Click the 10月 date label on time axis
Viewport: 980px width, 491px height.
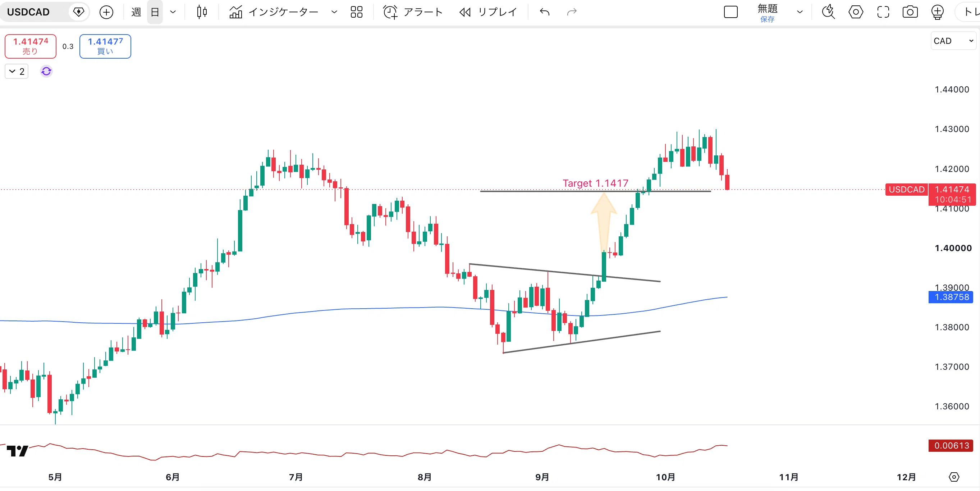point(665,477)
